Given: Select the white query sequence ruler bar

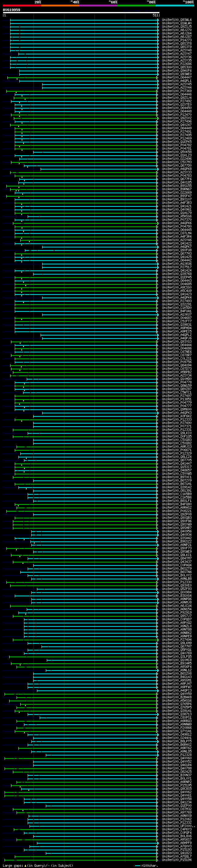Looking at the screenshot, I should [x=81, y=12].
